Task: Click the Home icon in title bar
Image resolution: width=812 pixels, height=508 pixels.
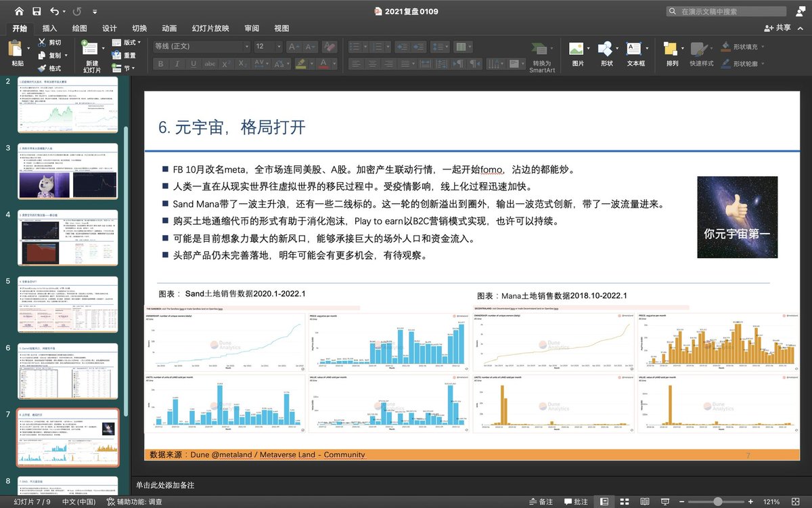Action: [x=19, y=12]
